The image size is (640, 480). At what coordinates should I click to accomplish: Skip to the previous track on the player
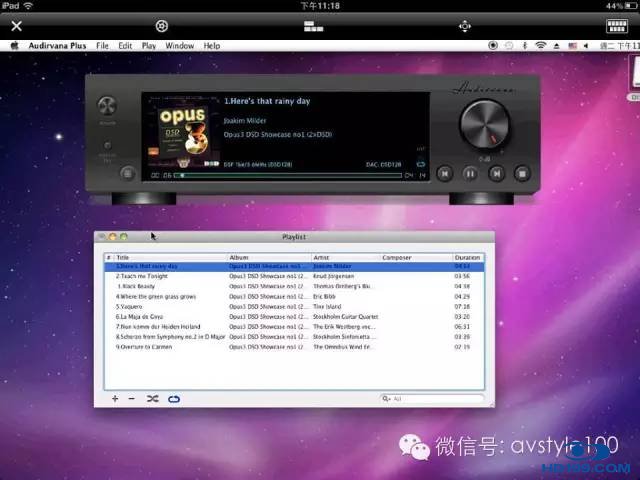point(444,174)
